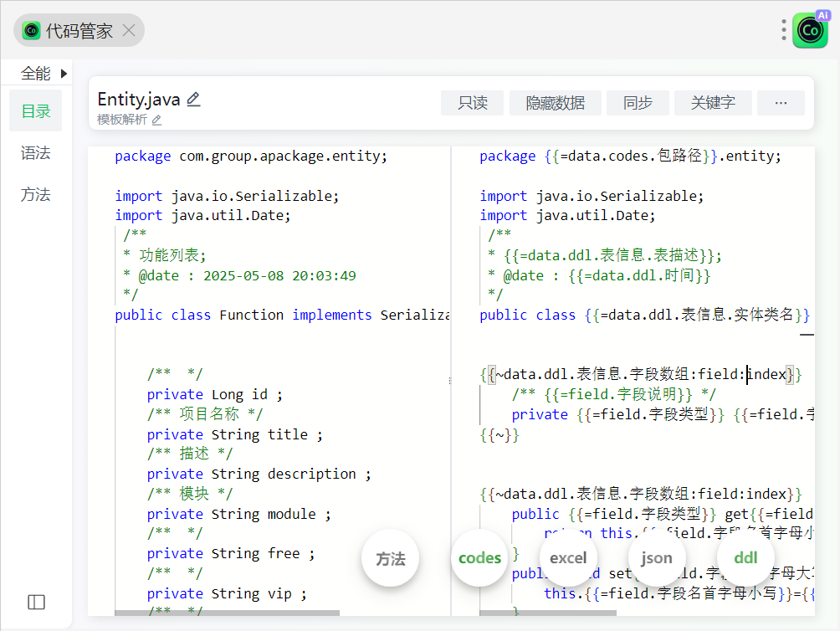Switch to the codes data tab

[x=479, y=558]
